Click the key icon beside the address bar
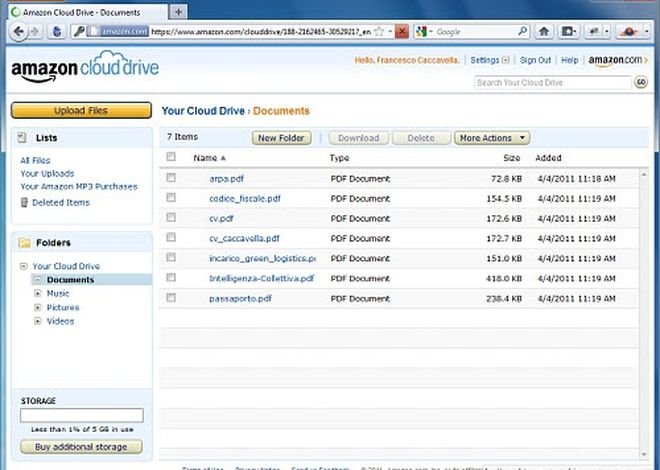The image size is (660, 470). coord(78,32)
